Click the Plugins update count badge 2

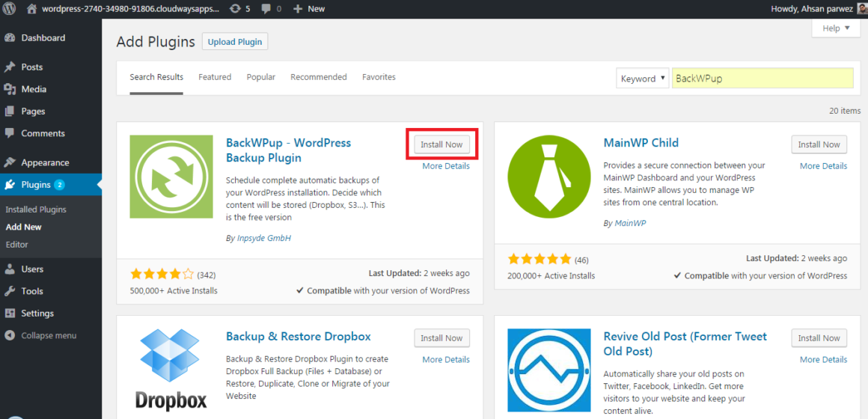pos(59,185)
